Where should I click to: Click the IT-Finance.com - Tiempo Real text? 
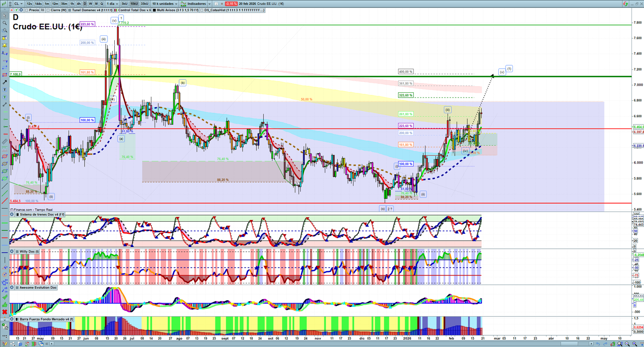(x=31, y=210)
